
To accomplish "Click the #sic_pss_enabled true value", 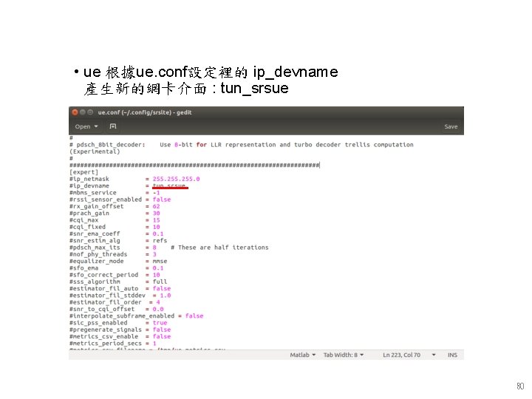I will [160, 323].
